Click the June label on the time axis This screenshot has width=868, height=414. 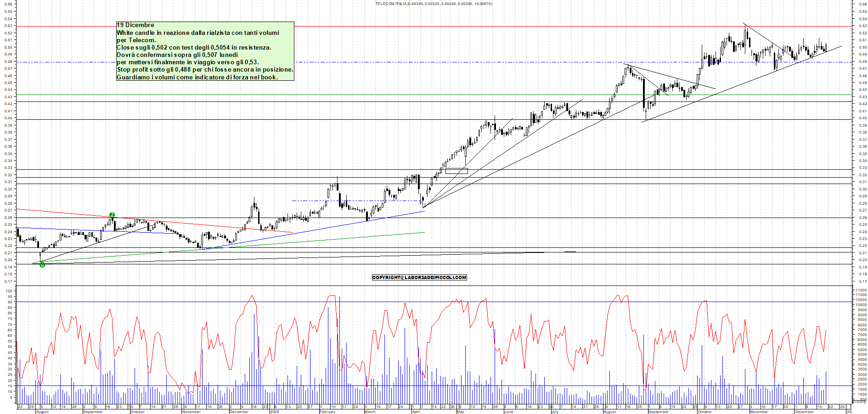[508, 412]
